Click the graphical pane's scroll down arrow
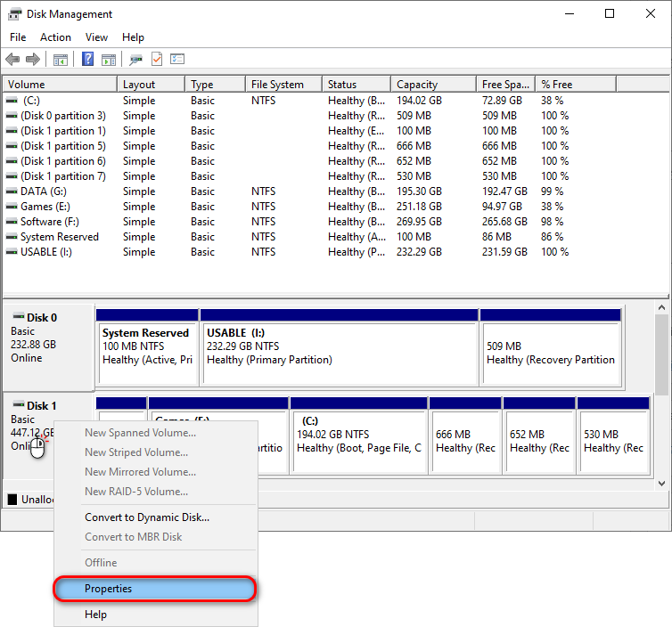 click(661, 483)
